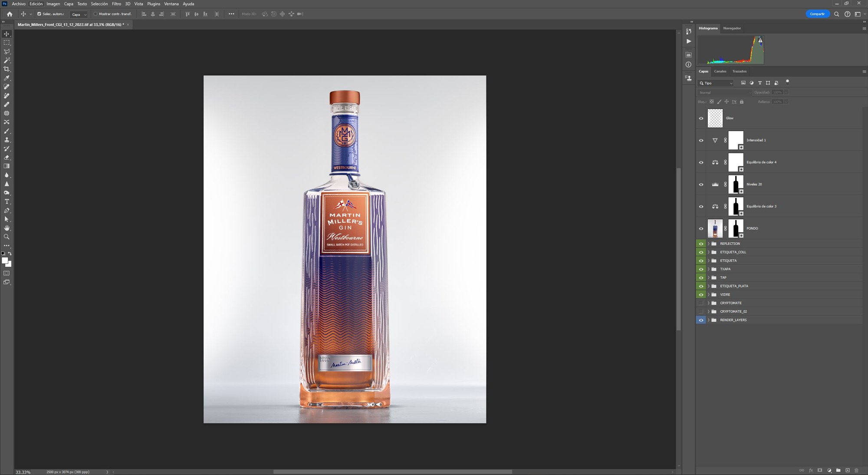Hide the REFLECTION group
Image resolution: width=868 pixels, height=475 pixels.
pos(701,244)
